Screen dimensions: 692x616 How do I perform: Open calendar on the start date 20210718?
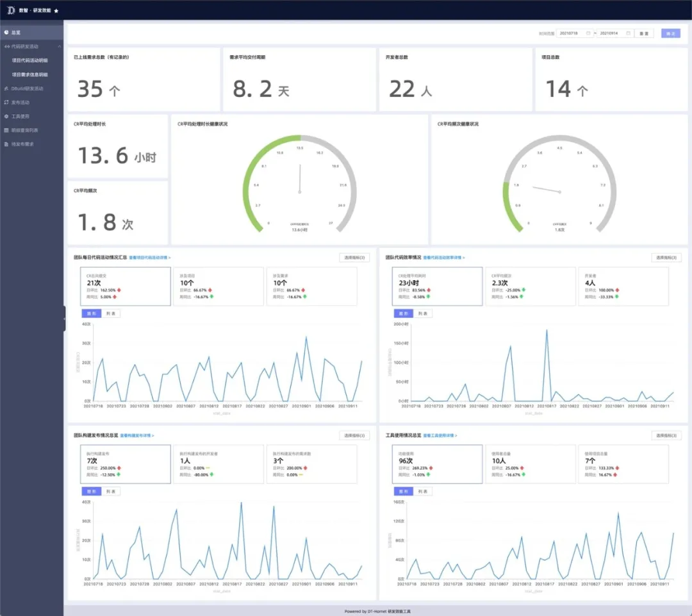[588, 33]
